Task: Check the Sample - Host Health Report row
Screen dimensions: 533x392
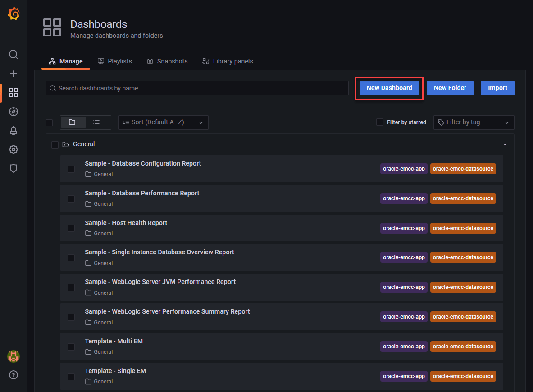Action: [71, 228]
